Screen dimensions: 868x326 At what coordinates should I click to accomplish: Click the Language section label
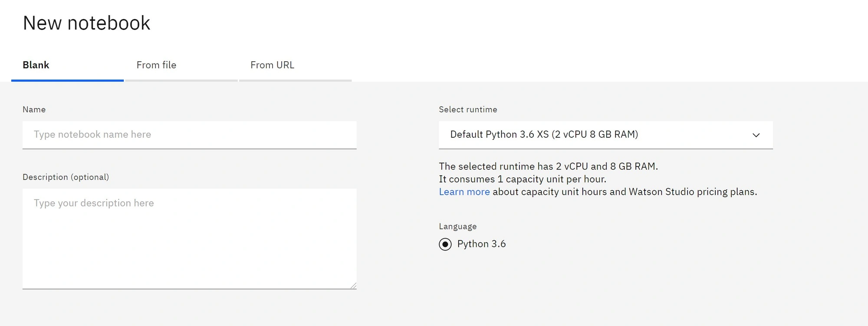click(x=458, y=226)
